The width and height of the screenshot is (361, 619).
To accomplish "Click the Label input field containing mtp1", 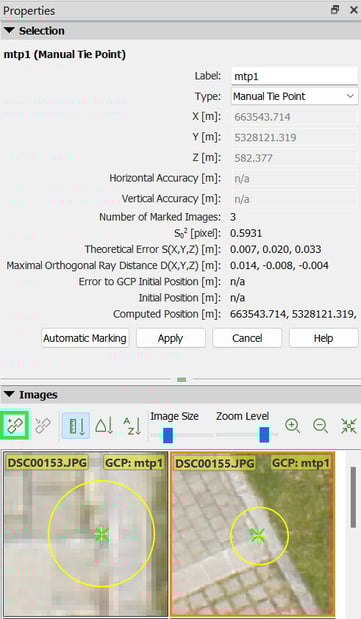I will [x=295, y=76].
